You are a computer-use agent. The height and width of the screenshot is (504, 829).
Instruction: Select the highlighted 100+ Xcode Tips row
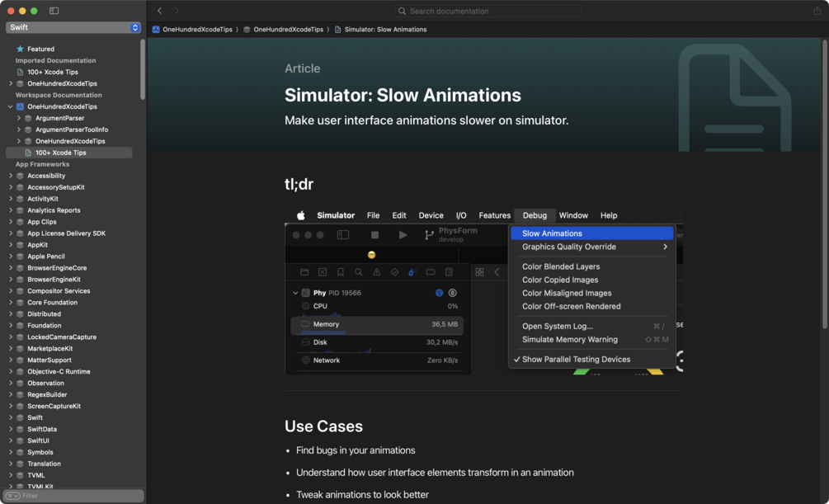[x=68, y=153]
